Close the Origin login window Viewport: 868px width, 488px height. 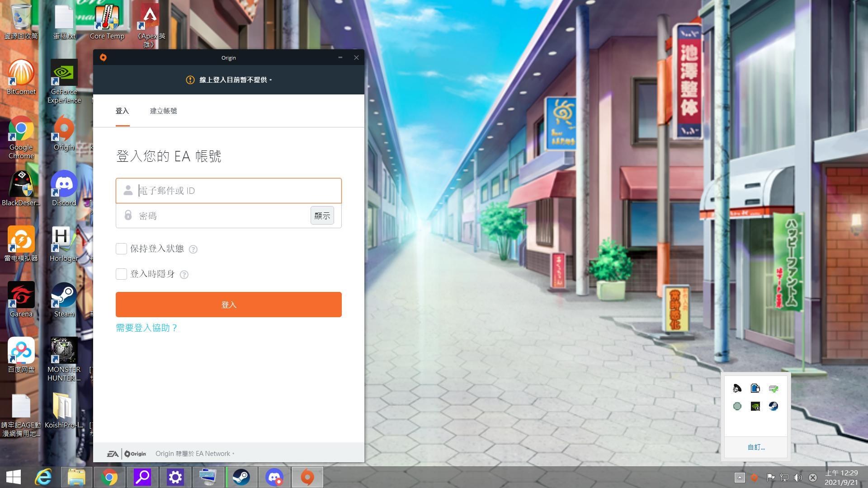(356, 57)
